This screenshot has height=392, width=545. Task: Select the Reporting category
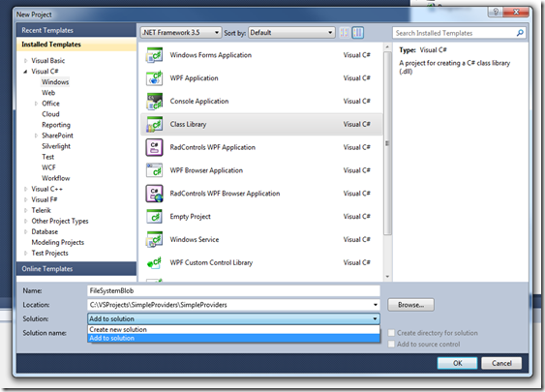tap(56, 125)
